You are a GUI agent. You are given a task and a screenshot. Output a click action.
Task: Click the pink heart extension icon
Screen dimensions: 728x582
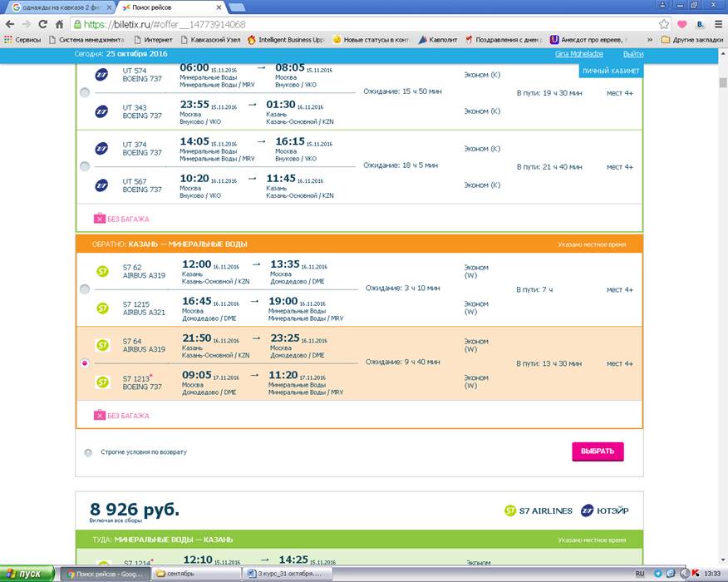point(682,24)
